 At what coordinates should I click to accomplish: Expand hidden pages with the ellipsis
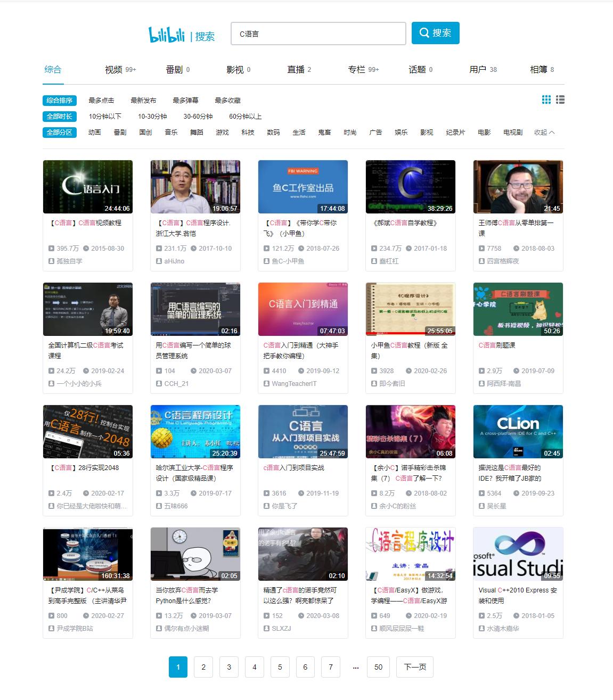[x=356, y=667]
